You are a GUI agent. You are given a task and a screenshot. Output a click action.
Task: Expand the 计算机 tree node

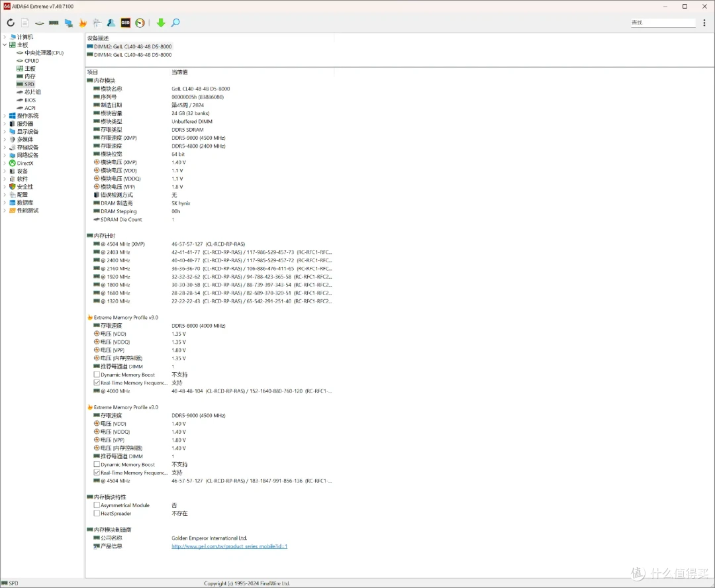coord(5,37)
